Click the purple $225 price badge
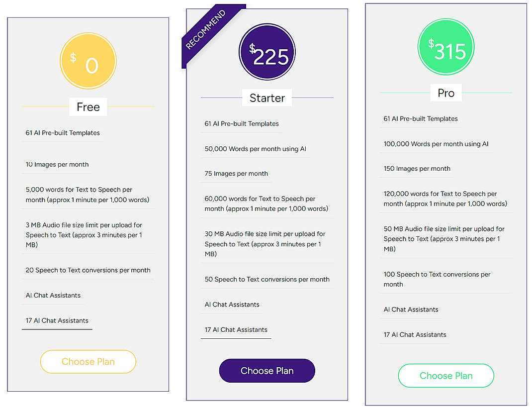The image size is (532, 411). [x=267, y=52]
